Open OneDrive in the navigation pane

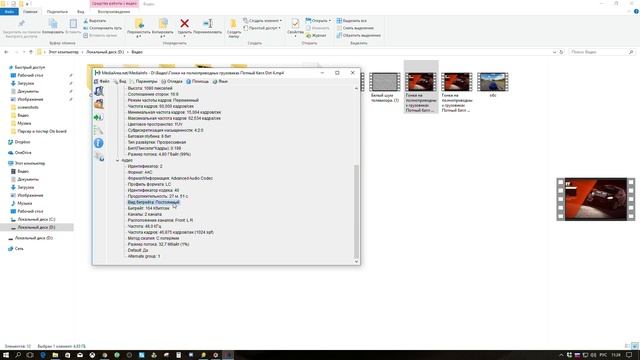[x=20, y=153]
